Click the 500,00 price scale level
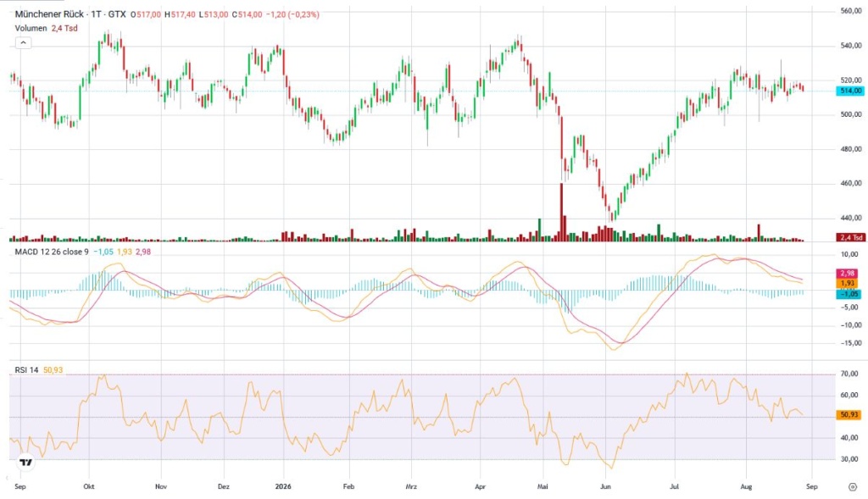 (851, 114)
